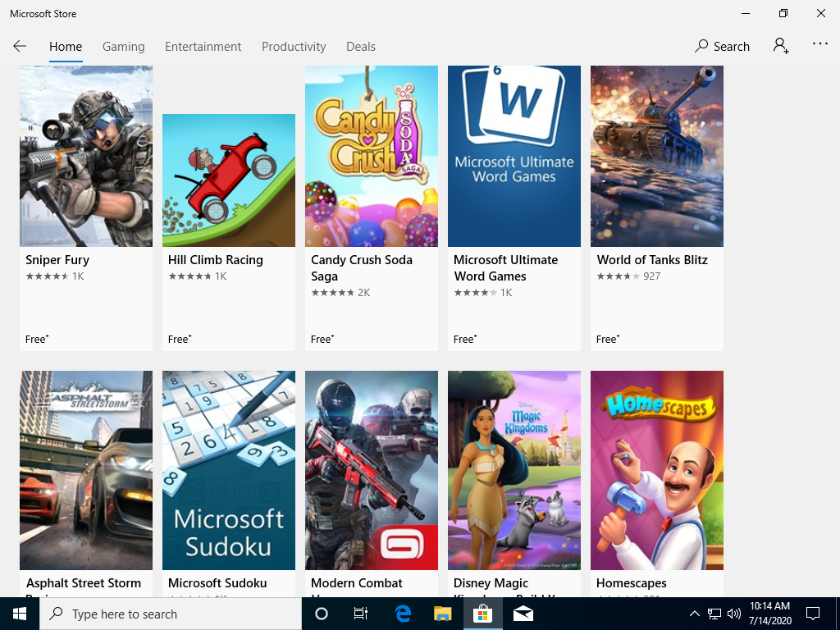The image size is (840, 630).
Task: Open the Homescapes game artwork
Action: click(x=657, y=470)
